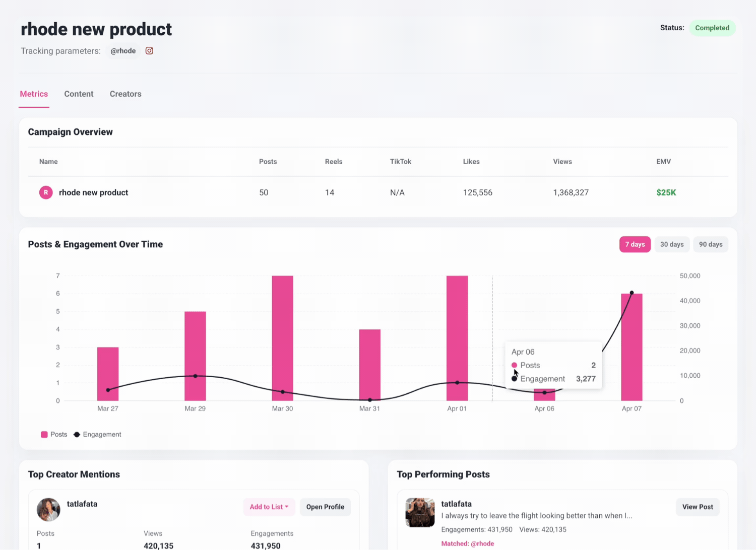Open the Creators tab
This screenshot has width=756, height=550.
click(125, 94)
